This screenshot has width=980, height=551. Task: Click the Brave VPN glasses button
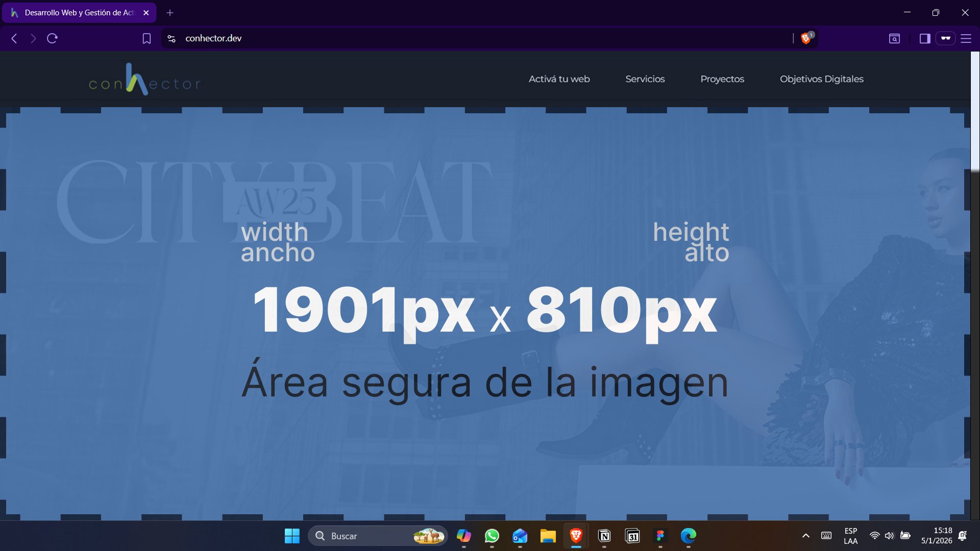(945, 38)
